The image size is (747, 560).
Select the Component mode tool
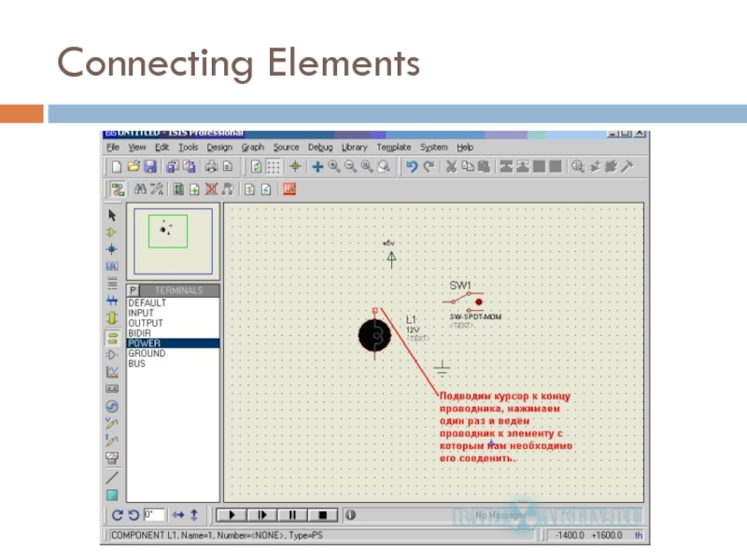tap(112, 232)
